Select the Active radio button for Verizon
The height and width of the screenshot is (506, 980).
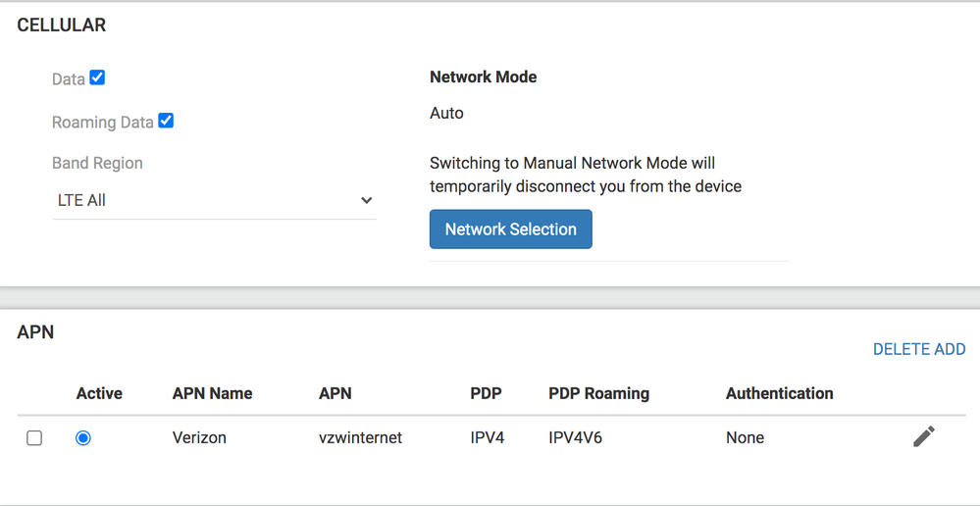[83, 438]
